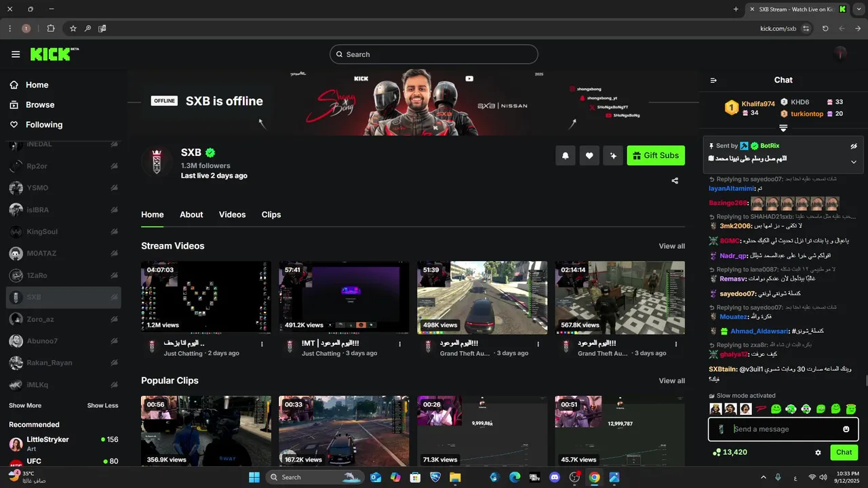
Task: Open the user profile avatar menu
Action: (x=840, y=54)
